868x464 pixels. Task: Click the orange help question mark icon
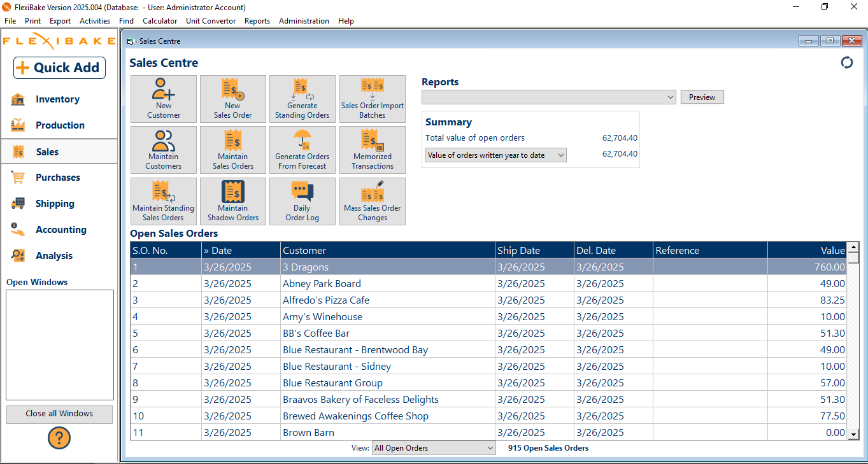click(x=59, y=438)
